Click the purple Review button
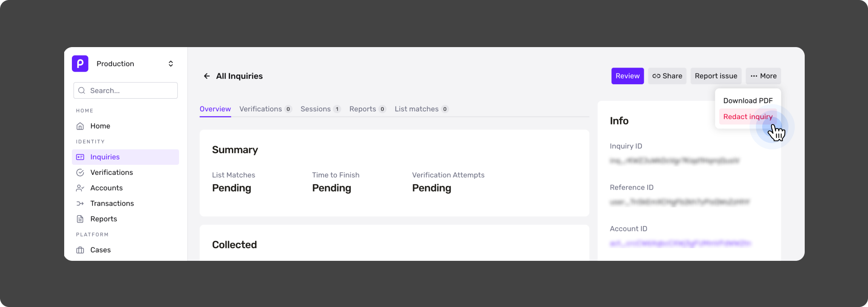Screen dimensions: 868x307 pyautogui.click(x=627, y=76)
